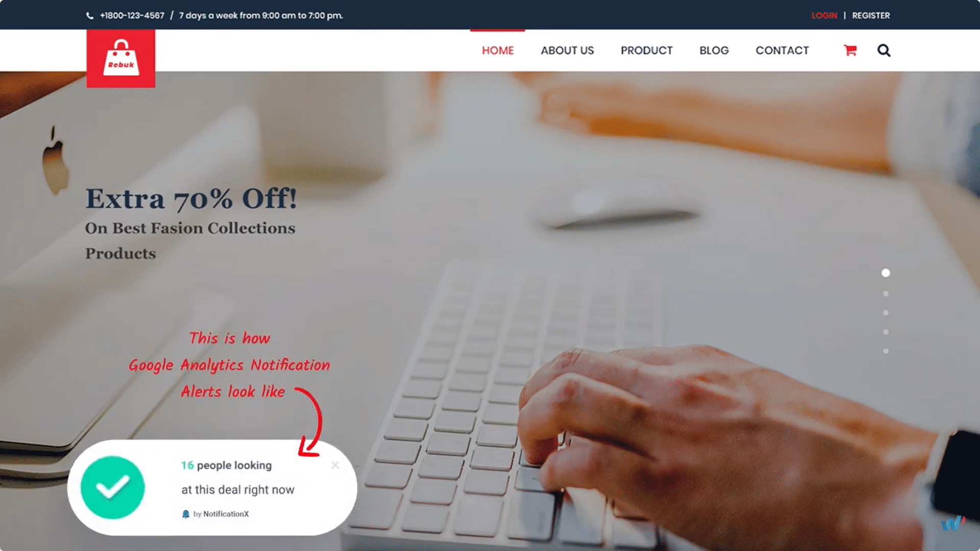
Task: Select the HOME navigation tab
Action: [x=498, y=51]
